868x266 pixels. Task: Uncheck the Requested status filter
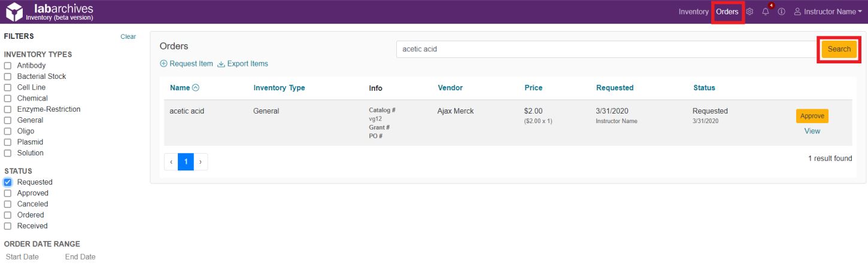[x=8, y=182]
